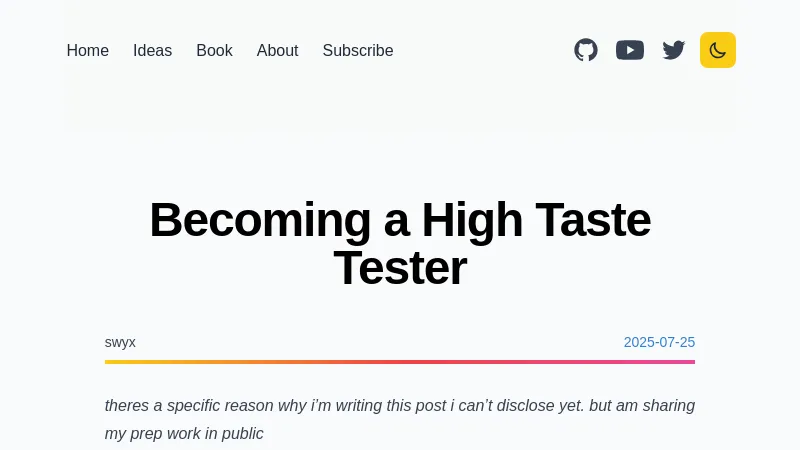Screen dimensions: 800x450
Task: Navigate to the Book page
Action: tap(214, 51)
